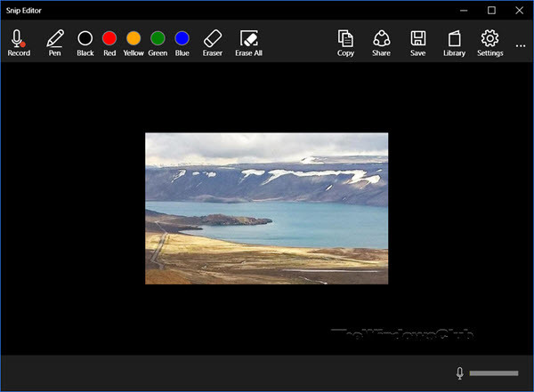Choose the Red ink color
Image resolution: width=534 pixels, height=392 pixels.
109,43
